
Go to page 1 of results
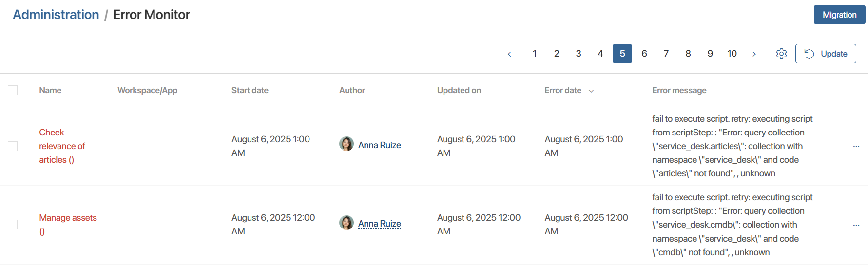[x=535, y=54]
